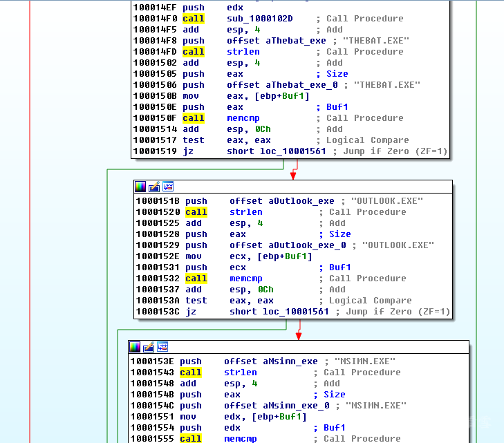Select the address label 10001502
Viewport: 504px width, 443px height.
155,63
